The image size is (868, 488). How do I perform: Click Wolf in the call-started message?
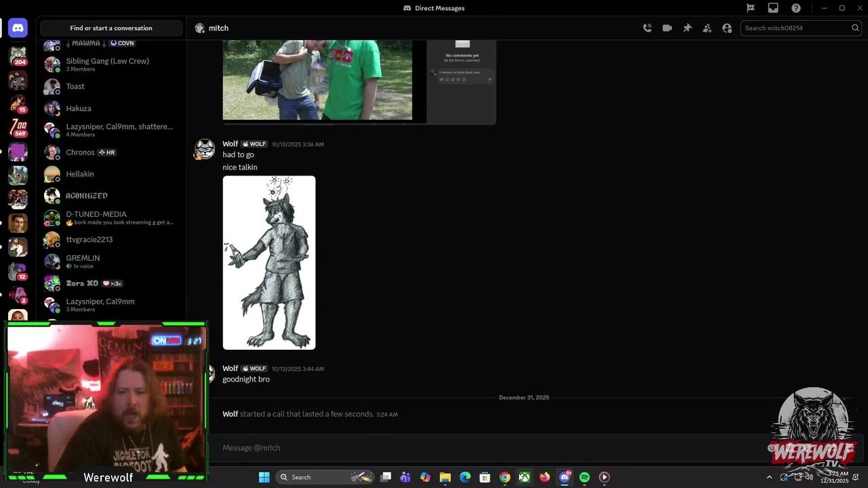pyautogui.click(x=231, y=414)
